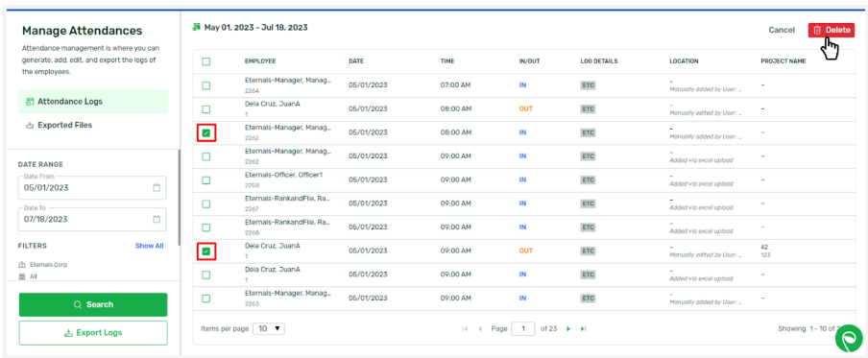Check the row for employee 2268
Image resolution: width=868 pixels, height=358 pixels.
point(205,227)
